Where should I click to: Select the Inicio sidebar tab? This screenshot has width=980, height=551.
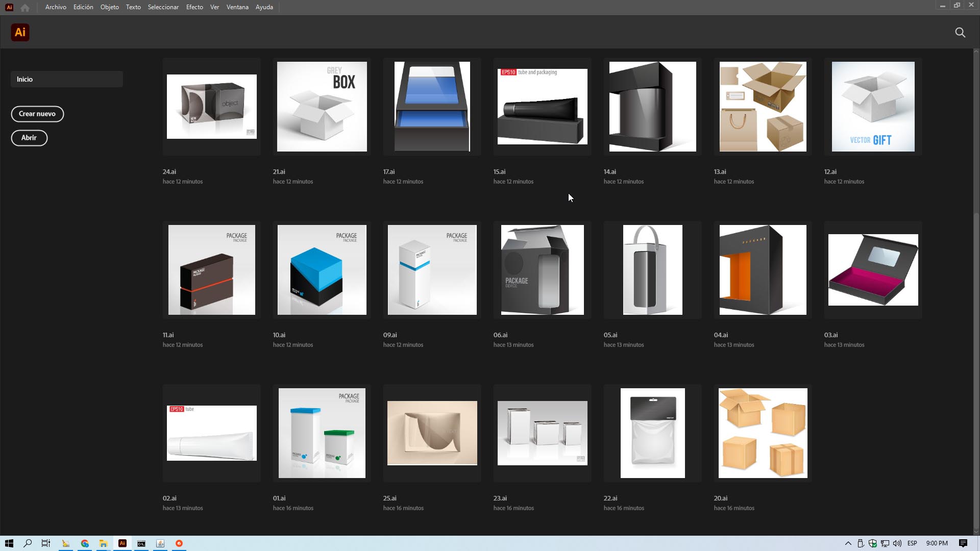coord(66,79)
